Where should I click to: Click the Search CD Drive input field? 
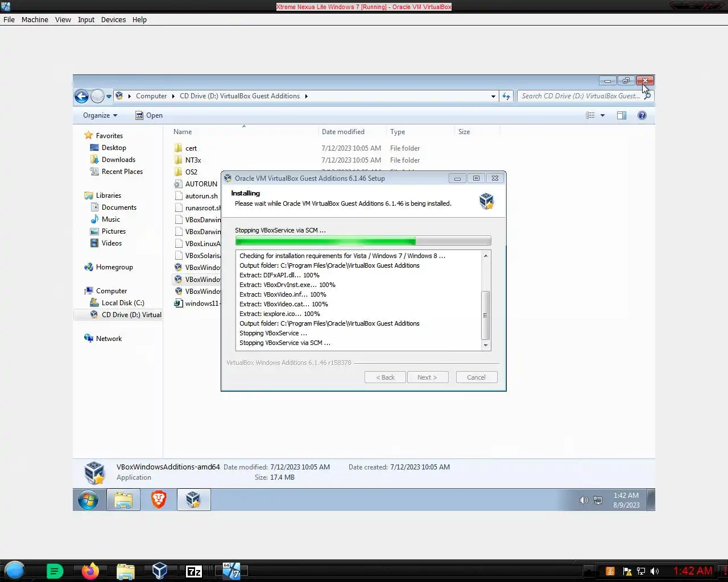click(x=580, y=96)
